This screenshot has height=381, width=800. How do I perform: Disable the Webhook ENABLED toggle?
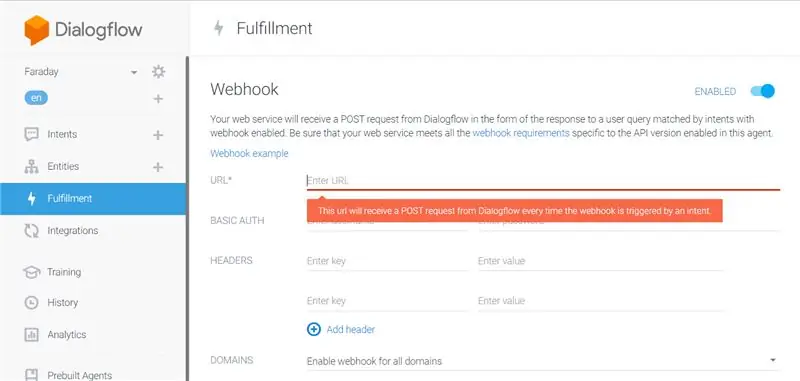coord(763,91)
